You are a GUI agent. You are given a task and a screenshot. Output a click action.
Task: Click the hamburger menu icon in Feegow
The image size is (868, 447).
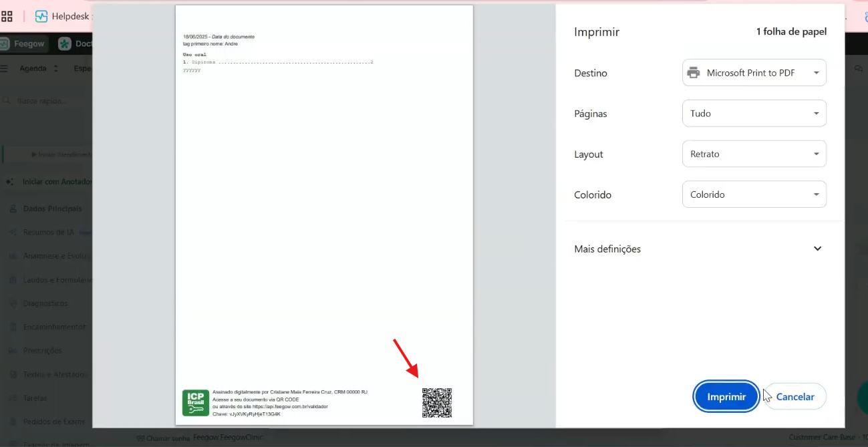4,68
